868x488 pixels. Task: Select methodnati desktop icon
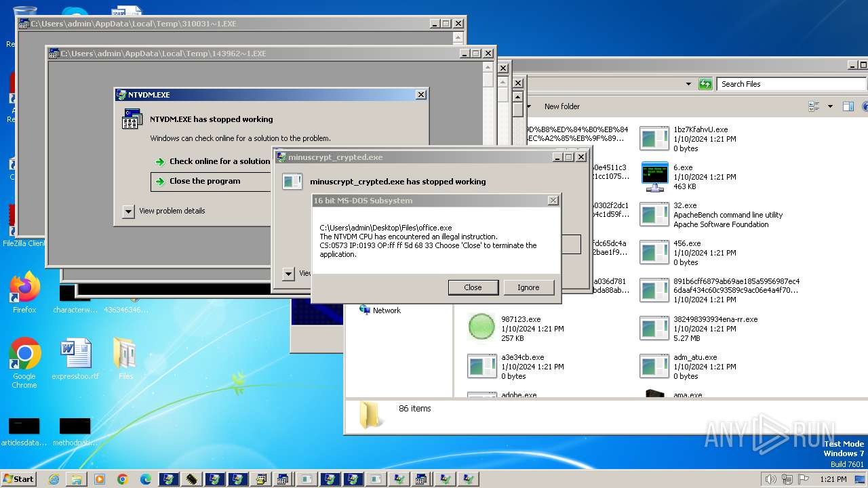(x=75, y=432)
